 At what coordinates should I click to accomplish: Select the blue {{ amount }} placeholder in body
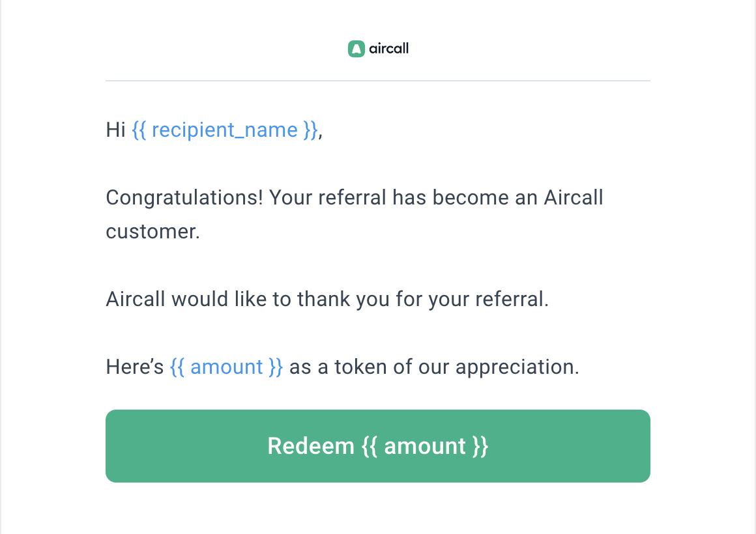pos(227,367)
